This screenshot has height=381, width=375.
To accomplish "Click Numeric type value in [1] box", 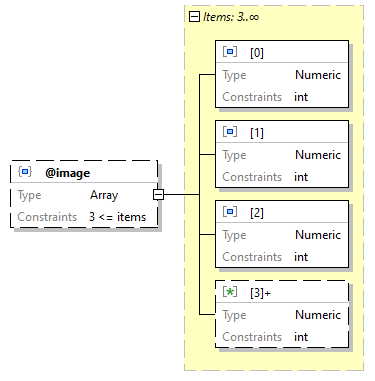I will (x=318, y=155).
